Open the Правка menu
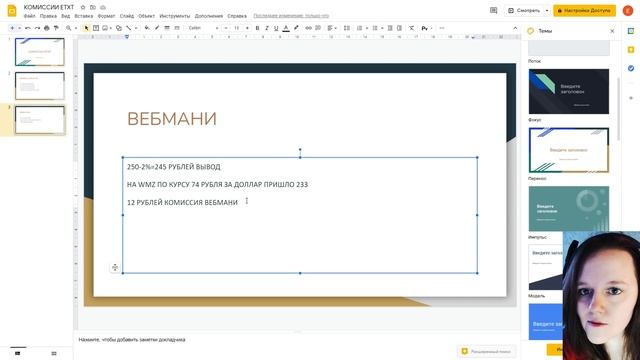640x360 pixels. tap(48, 16)
